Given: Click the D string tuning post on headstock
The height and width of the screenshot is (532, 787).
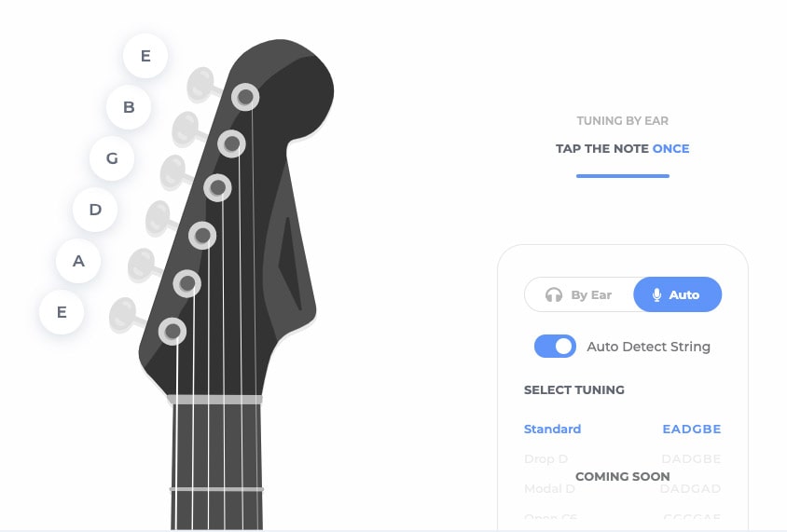Looking at the screenshot, I should (x=202, y=236).
